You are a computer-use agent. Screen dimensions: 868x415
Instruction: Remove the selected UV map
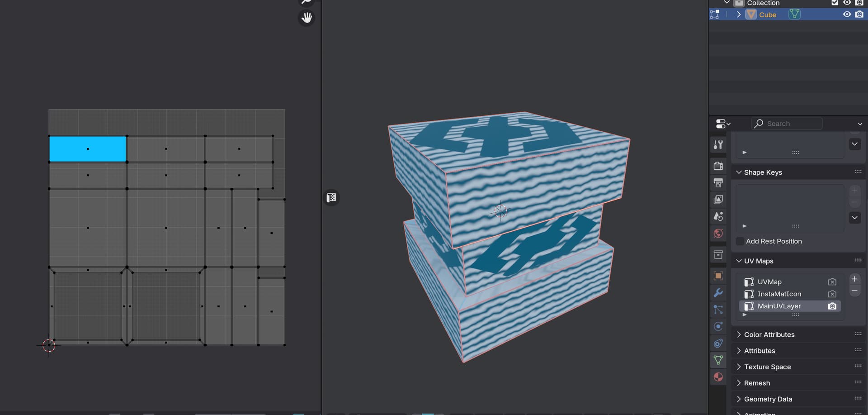pos(854,291)
